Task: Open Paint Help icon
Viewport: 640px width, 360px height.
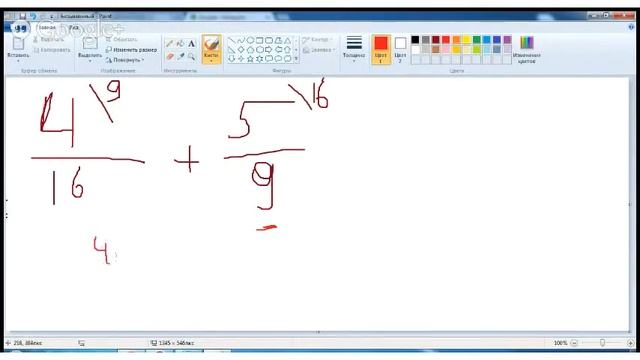Action: click(631, 27)
